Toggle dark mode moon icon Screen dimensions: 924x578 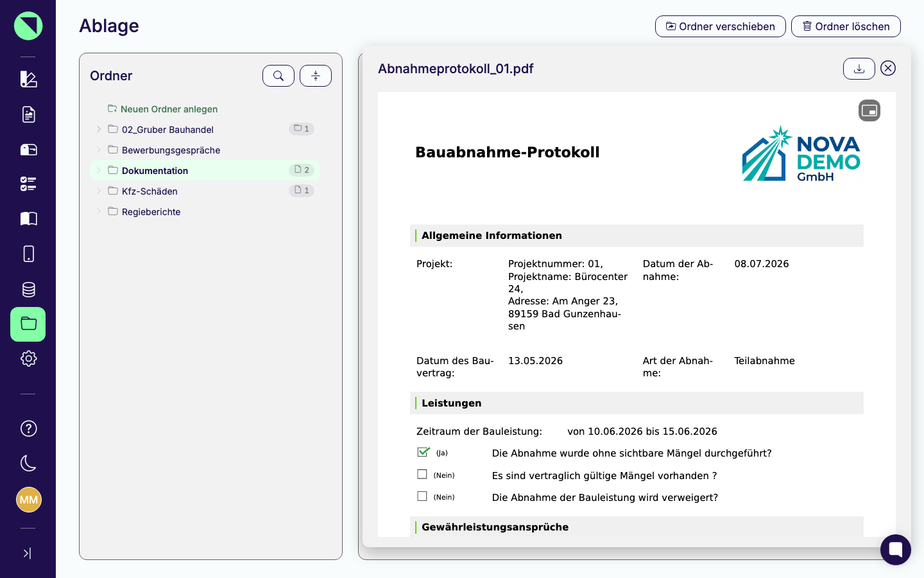pyautogui.click(x=28, y=463)
